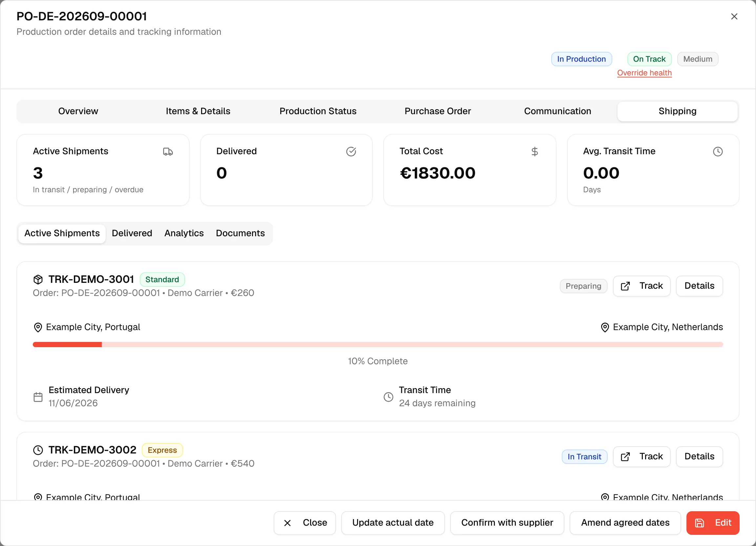Click the truck icon in Active Shipments card
Screen dimensions: 756x546
tap(168, 152)
